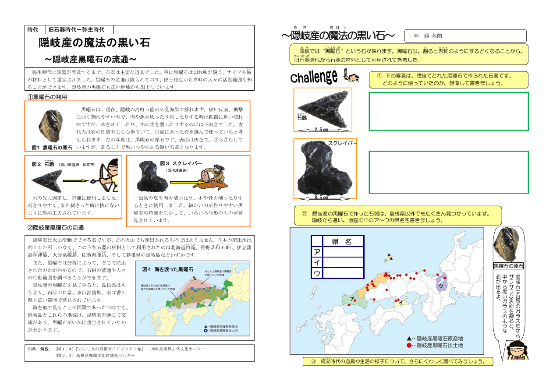Select the figure 1 raw obsidian stone photo
The width and height of the screenshot is (553, 392).
pos(50,126)
